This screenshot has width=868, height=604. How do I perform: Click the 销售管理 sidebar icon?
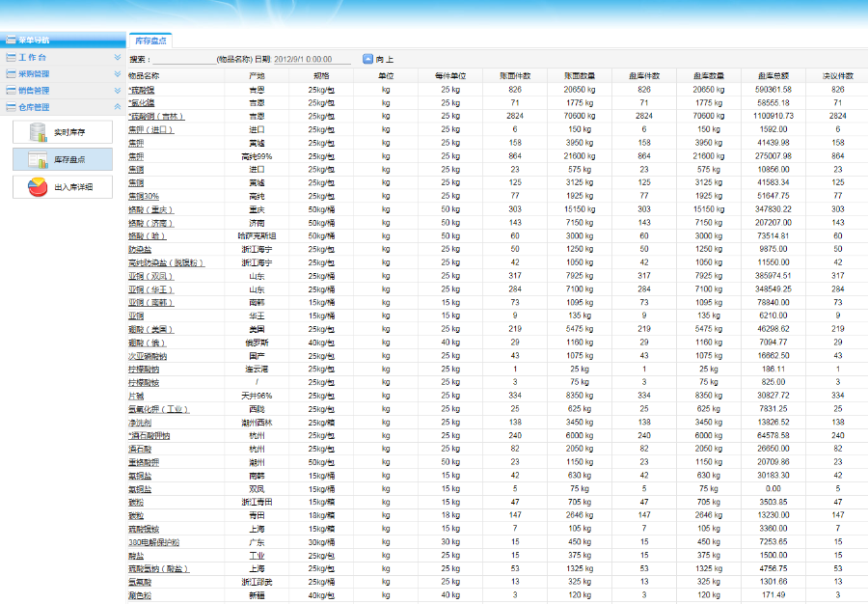click(x=10, y=90)
